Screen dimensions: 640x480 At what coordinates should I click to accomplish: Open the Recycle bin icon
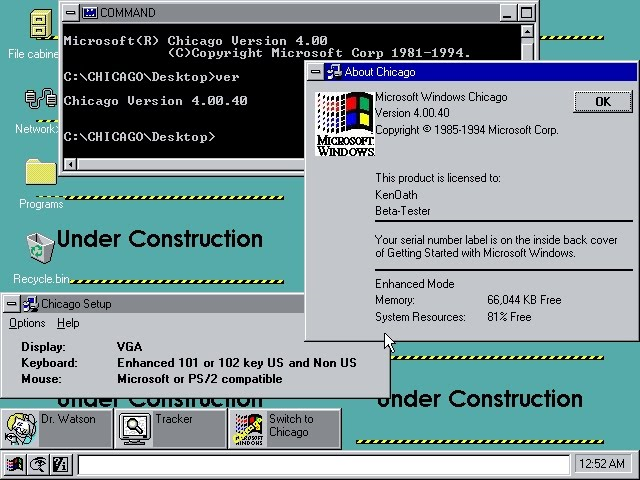(40, 248)
